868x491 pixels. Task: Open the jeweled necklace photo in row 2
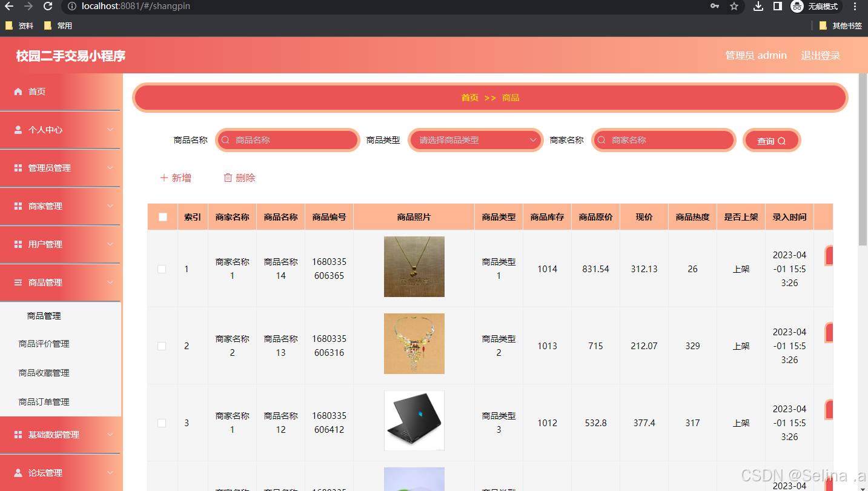414,344
